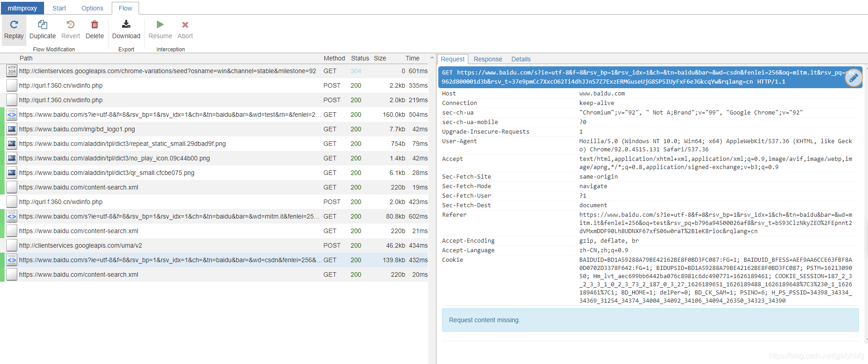
Task: Click the image icon of qr_small row
Action: (12, 173)
